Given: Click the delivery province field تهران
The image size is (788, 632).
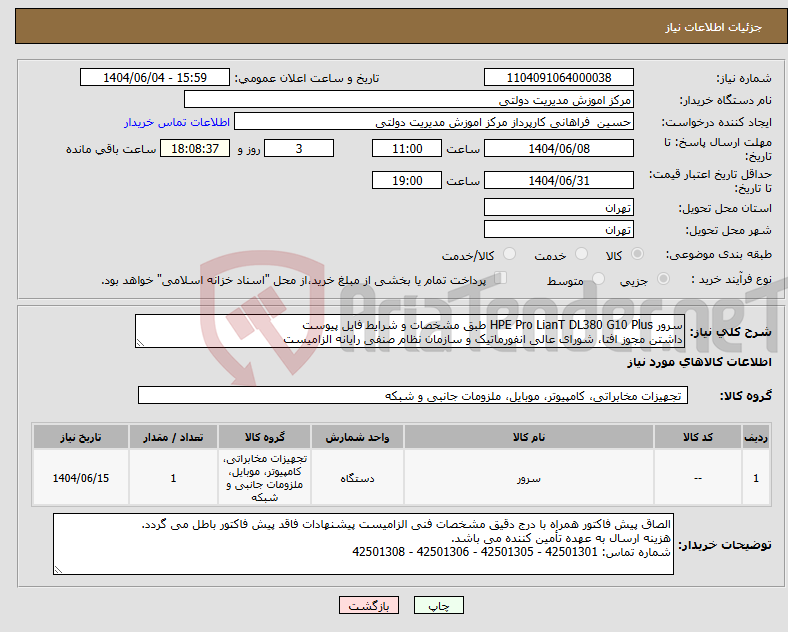Looking at the screenshot, I should point(558,207).
